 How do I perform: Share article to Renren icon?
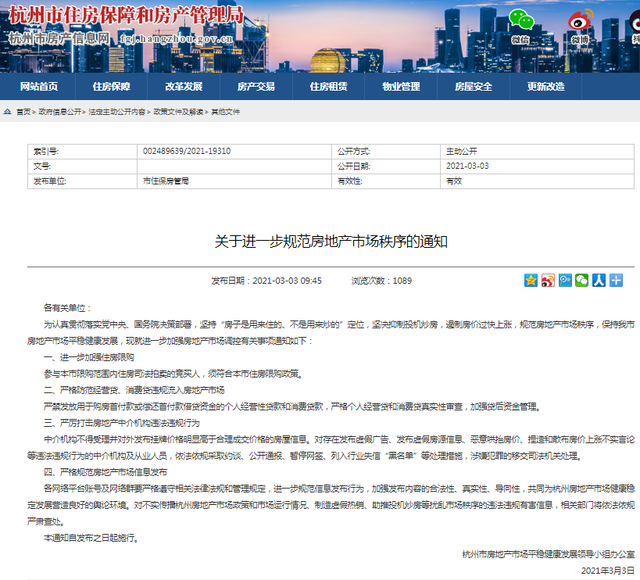599,281
